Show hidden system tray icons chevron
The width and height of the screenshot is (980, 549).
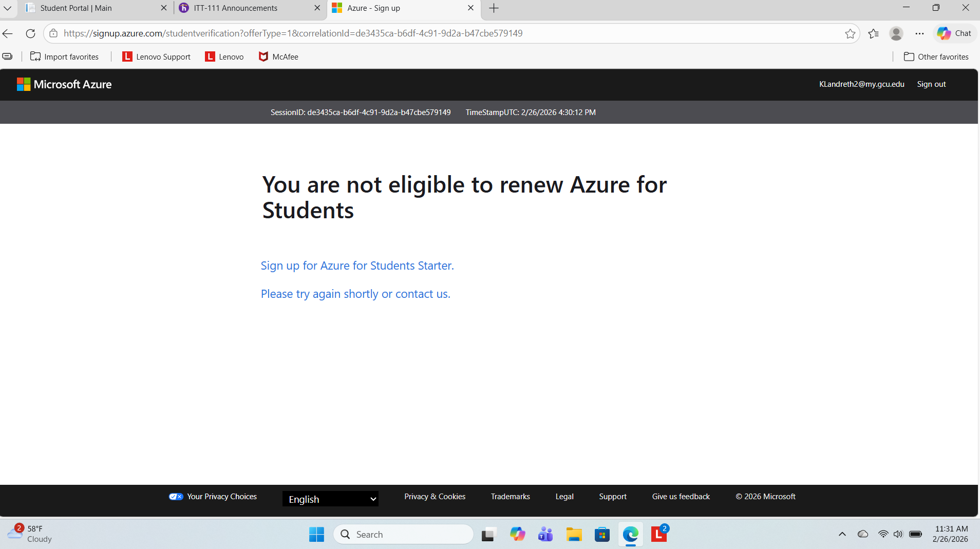[842, 535]
